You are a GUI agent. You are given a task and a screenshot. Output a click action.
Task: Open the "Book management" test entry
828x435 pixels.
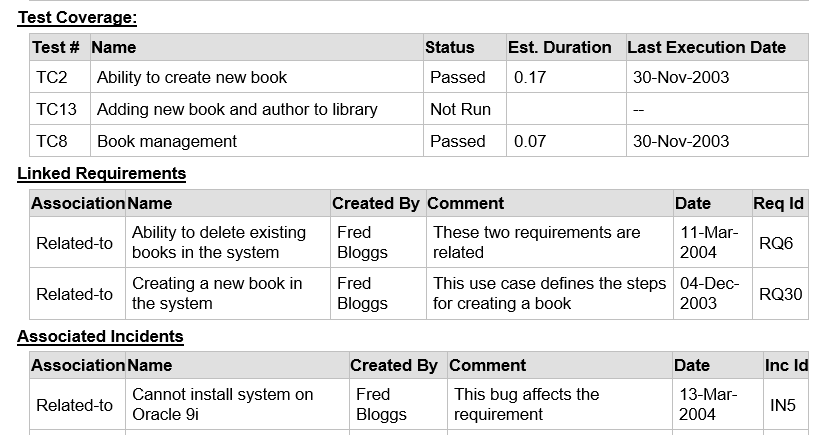(x=167, y=141)
